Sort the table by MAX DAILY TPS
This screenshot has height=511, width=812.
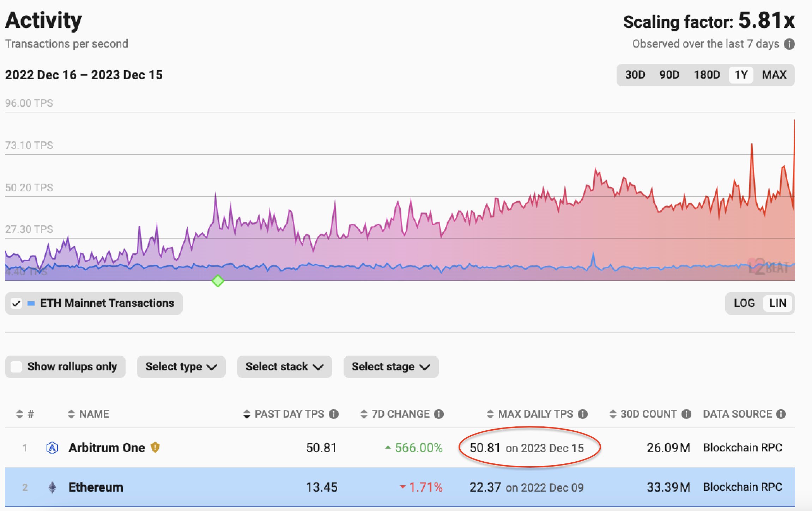point(490,414)
